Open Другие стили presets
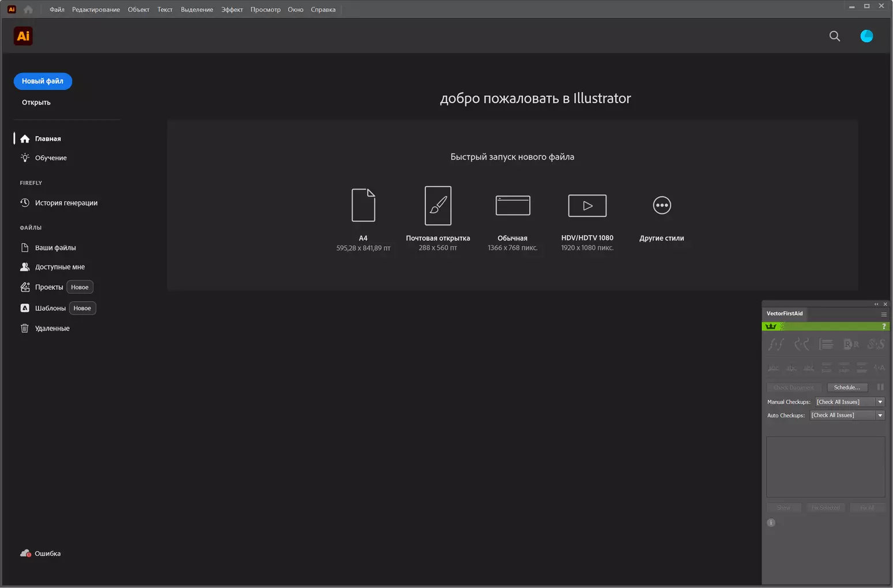Viewport: 893px width, 588px height. point(661,219)
